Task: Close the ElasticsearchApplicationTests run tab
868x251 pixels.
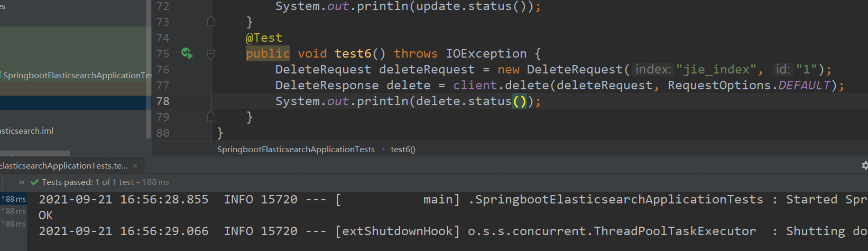Action: 135,166
